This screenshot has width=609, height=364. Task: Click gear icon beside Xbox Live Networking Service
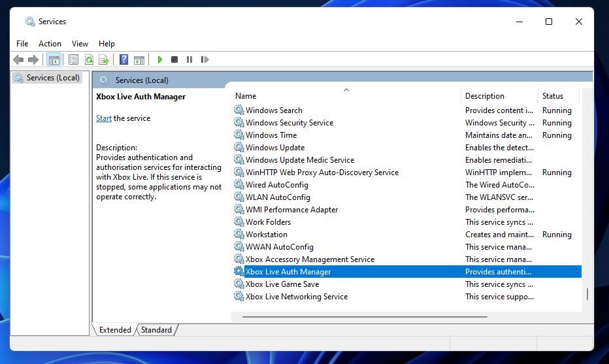(x=239, y=297)
